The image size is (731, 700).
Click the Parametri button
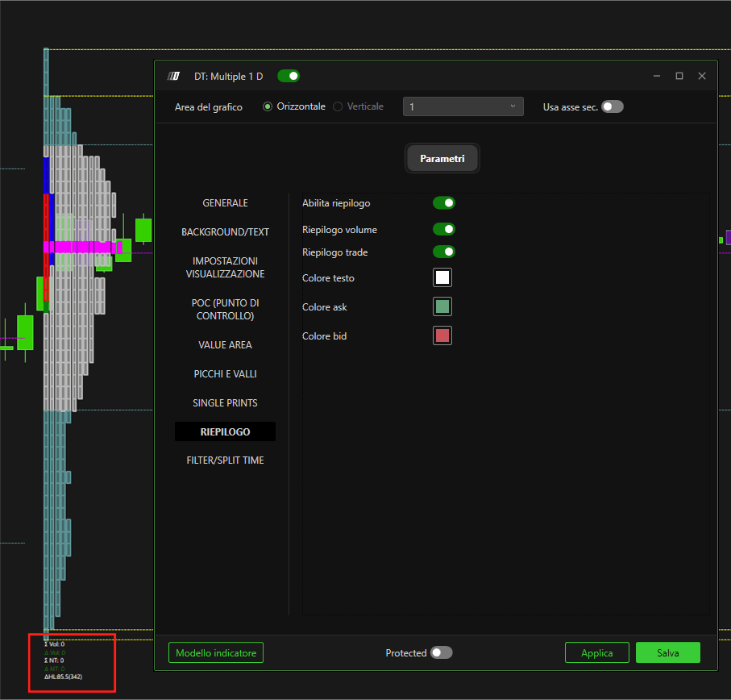click(x=442, y=159)
